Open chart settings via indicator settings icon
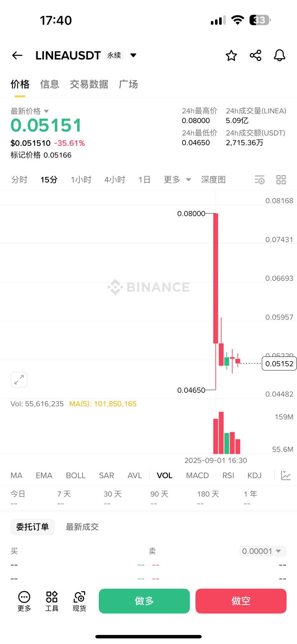 point(259,180)
